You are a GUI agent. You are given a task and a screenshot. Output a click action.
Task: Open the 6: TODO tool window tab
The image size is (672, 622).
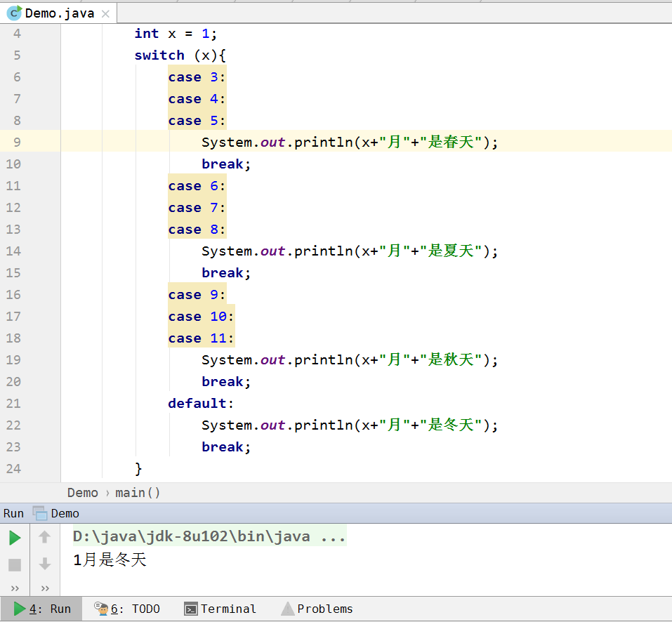(x=127, y=609)
